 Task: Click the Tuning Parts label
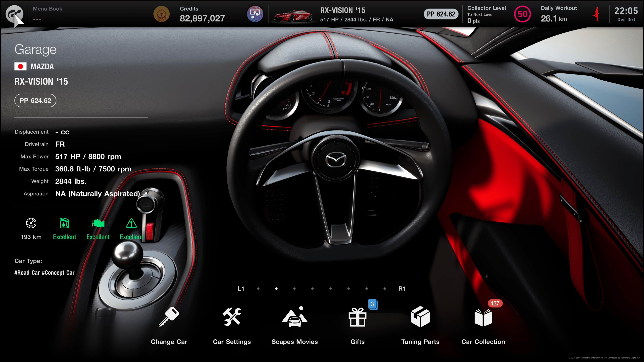(420, 342)
